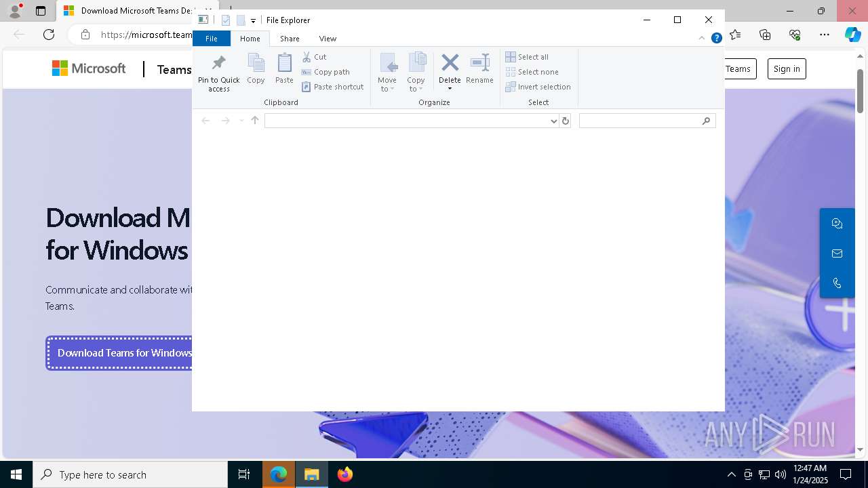The image size is (868, 488).
Task: Open the volume control in tray
Action: coord(780,474)
